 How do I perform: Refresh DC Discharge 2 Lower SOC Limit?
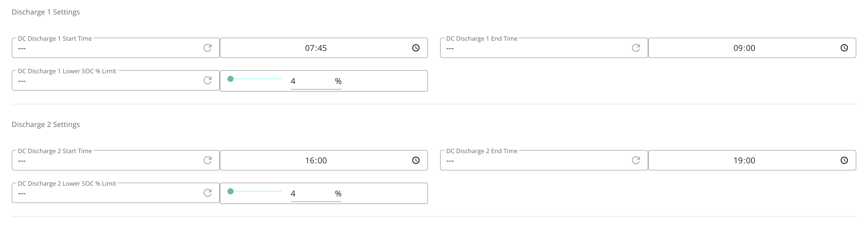208,193
